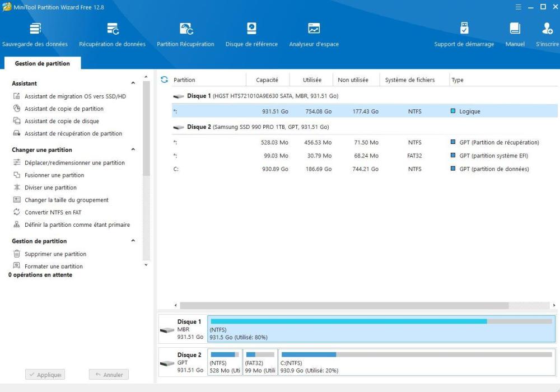
Task: Open the hamburger menu in title bar
Action: [518, 7]
